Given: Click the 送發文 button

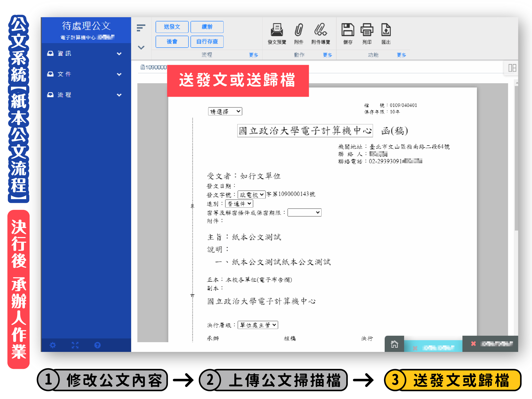Looking at the screenshot, I should click(172, 27).
